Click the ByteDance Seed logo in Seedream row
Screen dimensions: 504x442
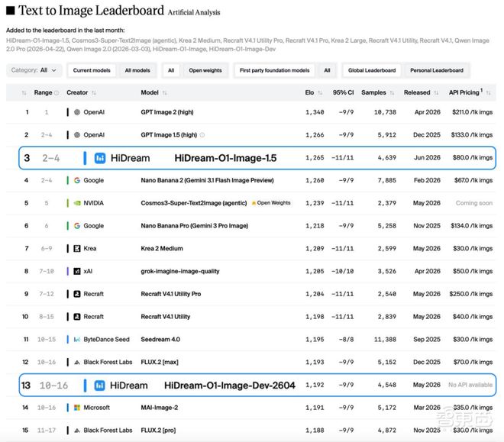click(77, 340)
